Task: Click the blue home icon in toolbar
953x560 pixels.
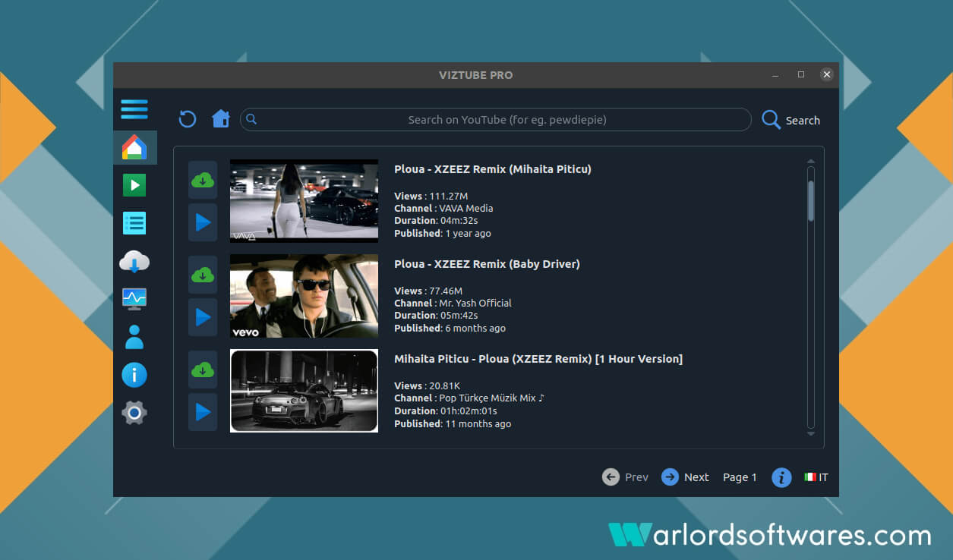Action: (x=221, y=119)
